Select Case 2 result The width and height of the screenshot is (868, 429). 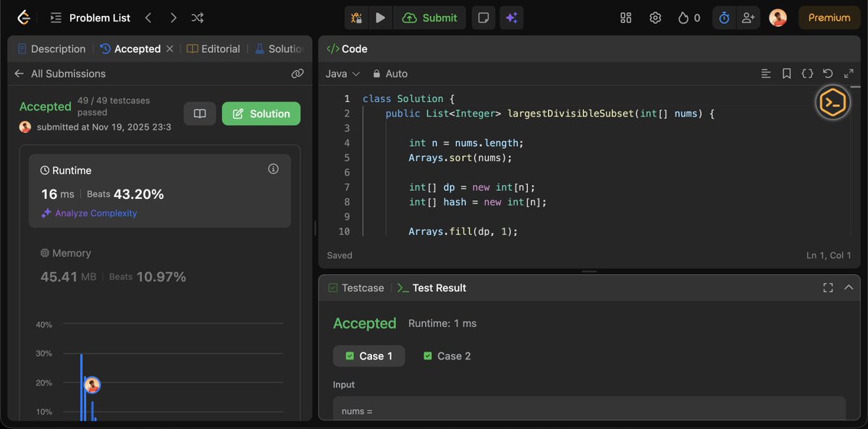coord(447,356)
